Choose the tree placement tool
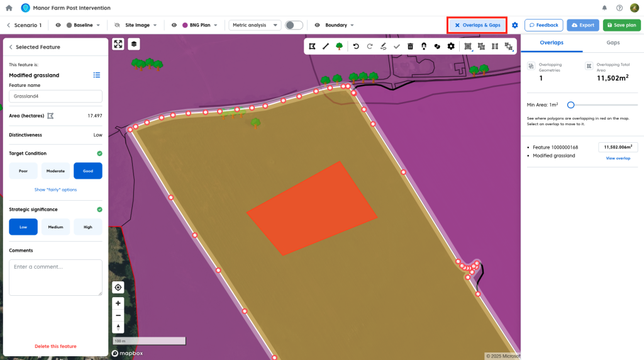The width and height of the screenshot is (644, 360). click(x=340, y=46)
